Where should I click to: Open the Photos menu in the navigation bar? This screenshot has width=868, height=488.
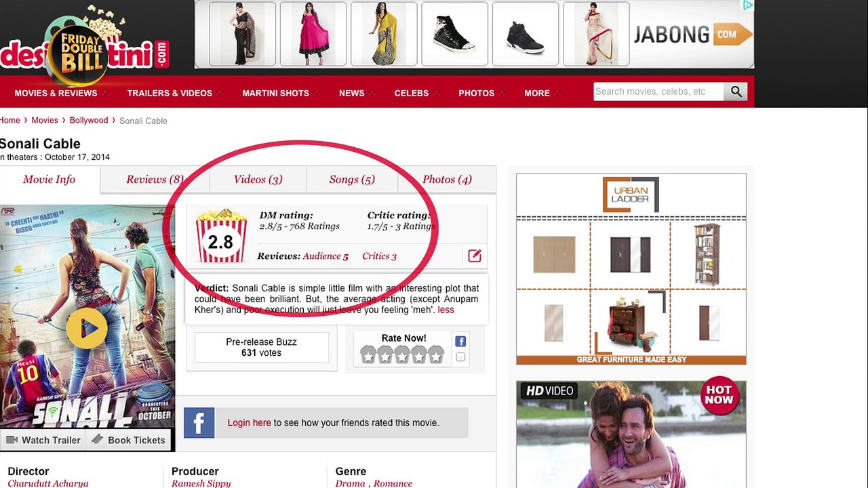tap(477, 93)
